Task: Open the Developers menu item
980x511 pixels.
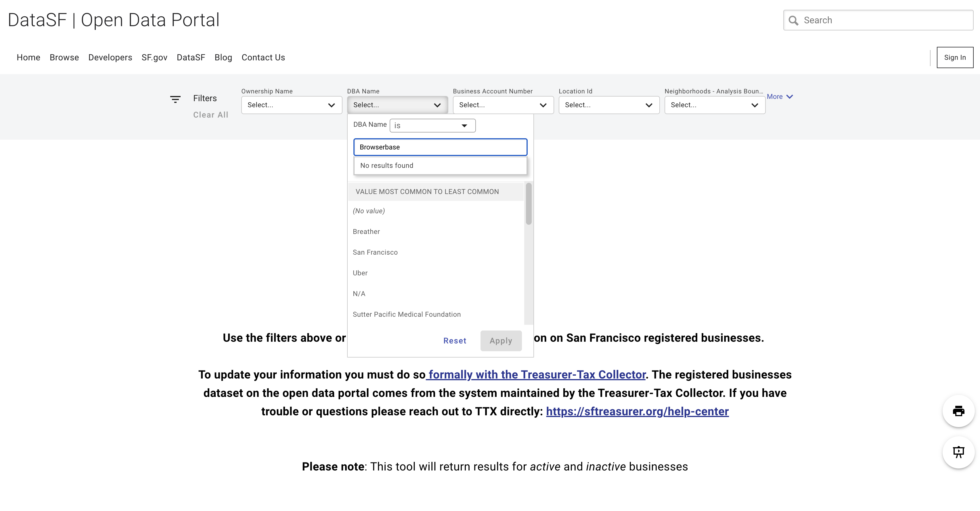Action: pyautogui.click(x=110, y=57)
